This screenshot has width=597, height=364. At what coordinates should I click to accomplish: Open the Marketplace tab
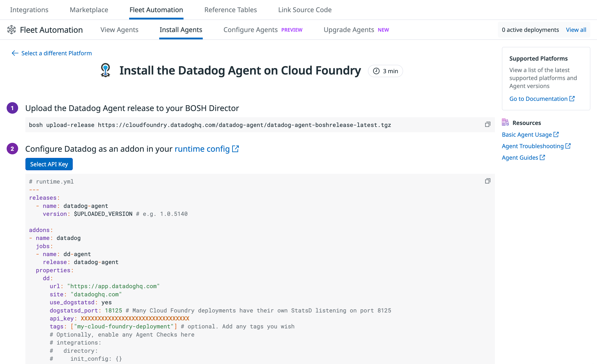pos(89,10)
